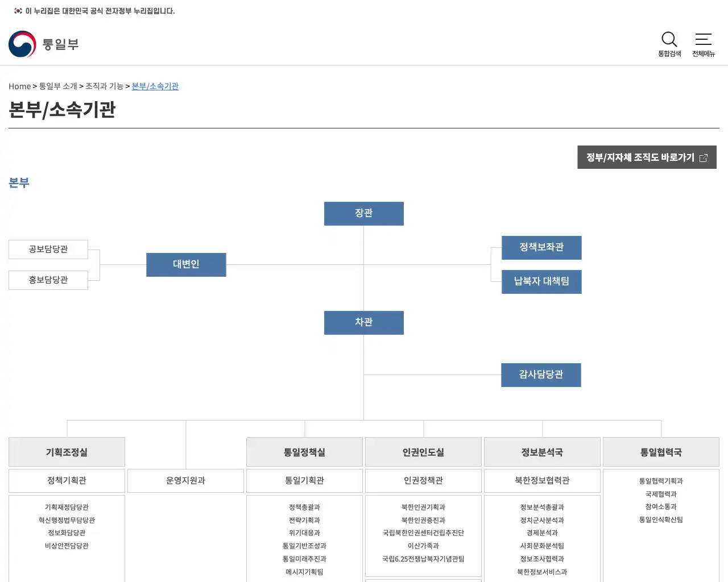Click 기획재정담당관 text

(67, 507)
